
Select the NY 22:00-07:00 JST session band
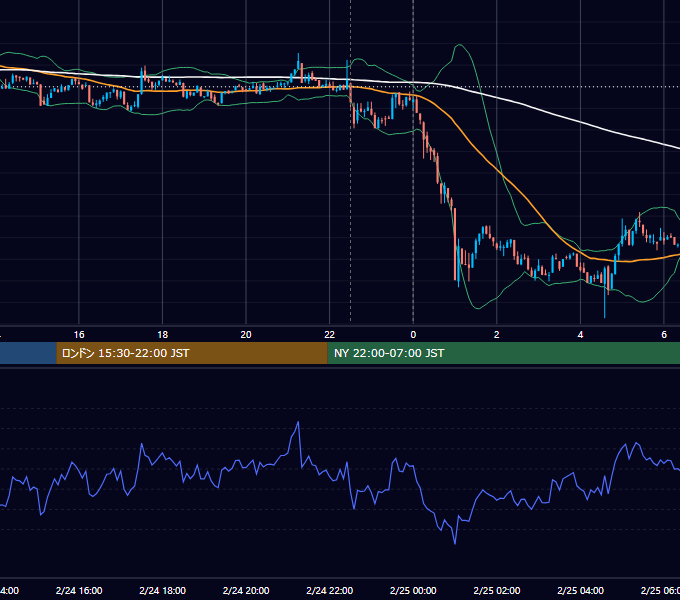coord(503,353)
